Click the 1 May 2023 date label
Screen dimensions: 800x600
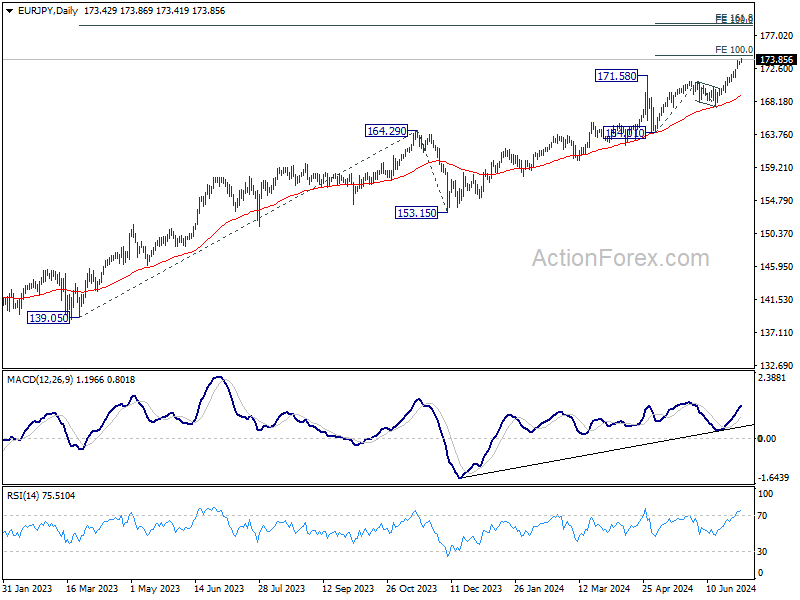(155, 588)
